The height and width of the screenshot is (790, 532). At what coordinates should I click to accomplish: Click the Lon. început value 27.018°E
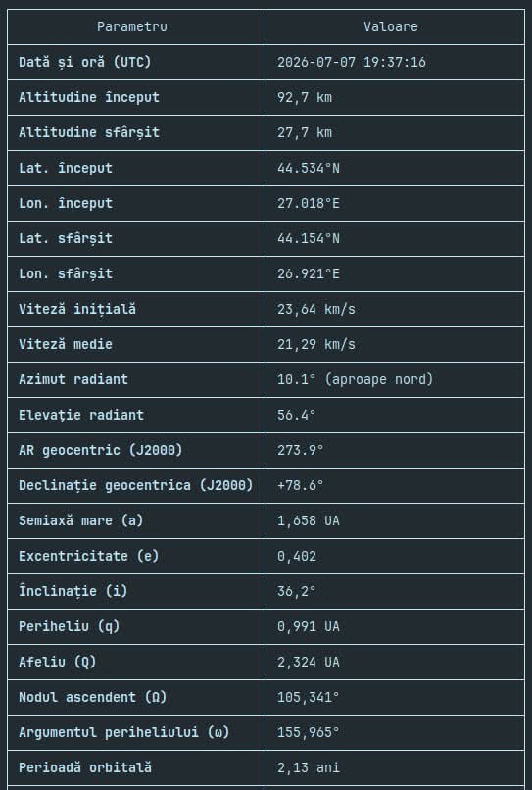309,203
